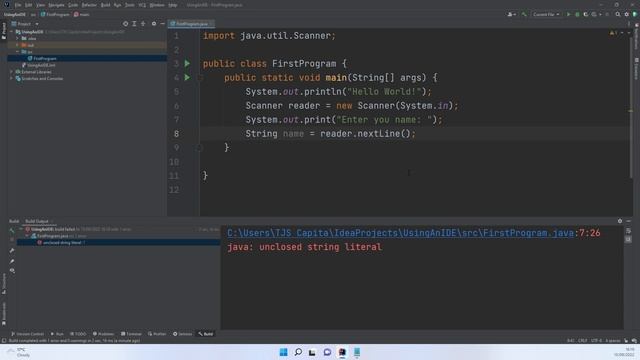The image size is (640, 360).
Task: Open Project panel gear options
Action: [154, 24]
